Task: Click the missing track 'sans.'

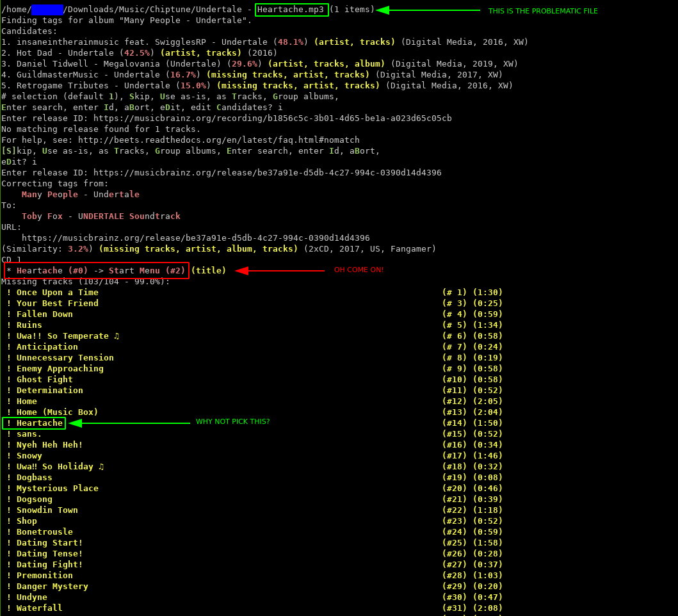Action: (x=29, y=434)
